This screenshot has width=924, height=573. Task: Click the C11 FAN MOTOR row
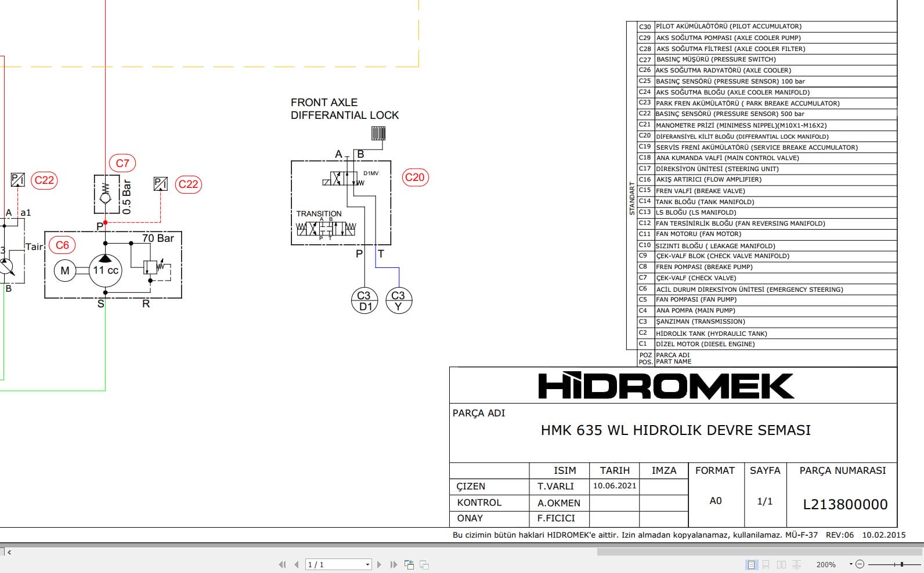pyautogui.click(x=767, y=234)
